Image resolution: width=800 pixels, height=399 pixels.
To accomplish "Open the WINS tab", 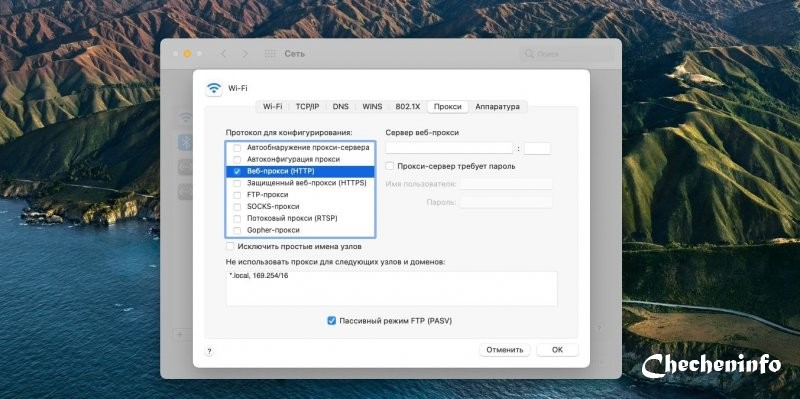I will tap(372, 107).
